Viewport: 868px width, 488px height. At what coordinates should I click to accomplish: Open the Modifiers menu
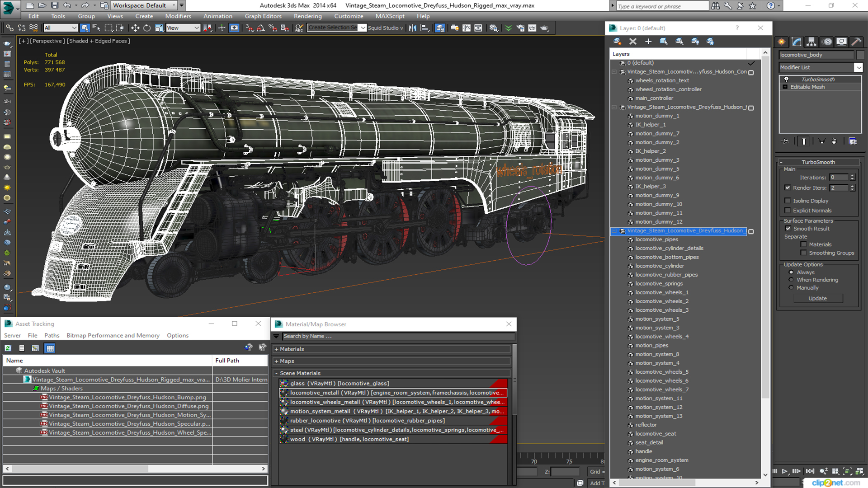coord(178,16)
